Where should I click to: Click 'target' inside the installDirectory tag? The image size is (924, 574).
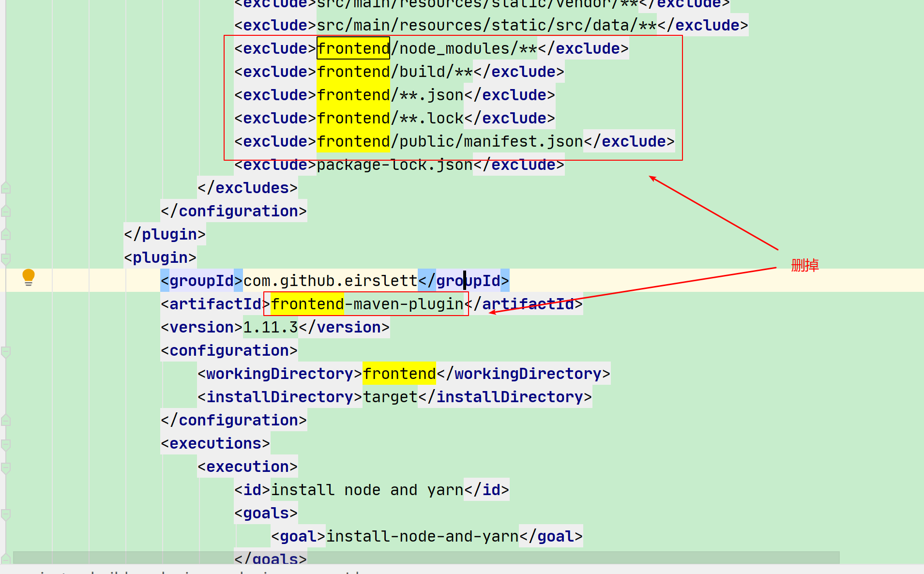390,397
